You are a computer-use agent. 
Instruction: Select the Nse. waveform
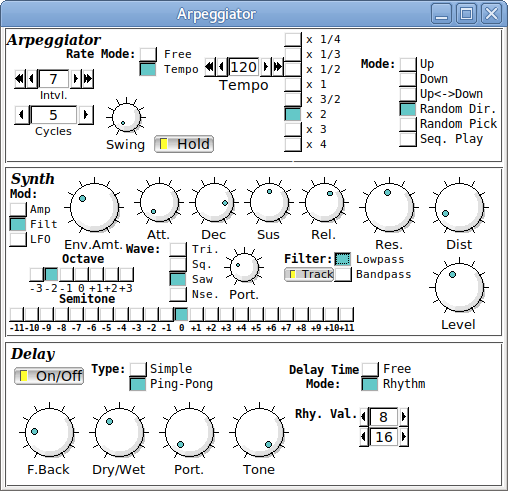(x=178, y=295)
